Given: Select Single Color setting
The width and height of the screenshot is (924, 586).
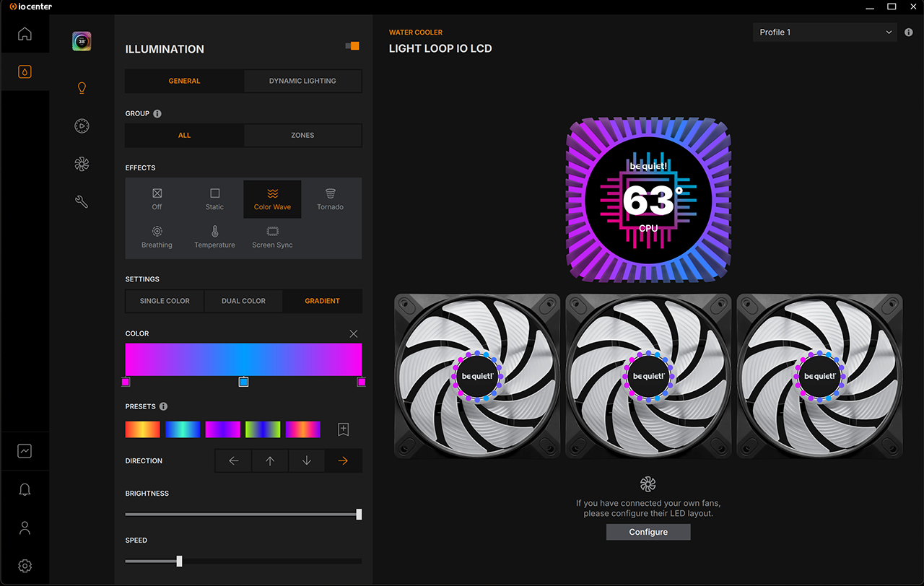Looking at the screenshot, I should pyautogui.click(x=165, y=301).
